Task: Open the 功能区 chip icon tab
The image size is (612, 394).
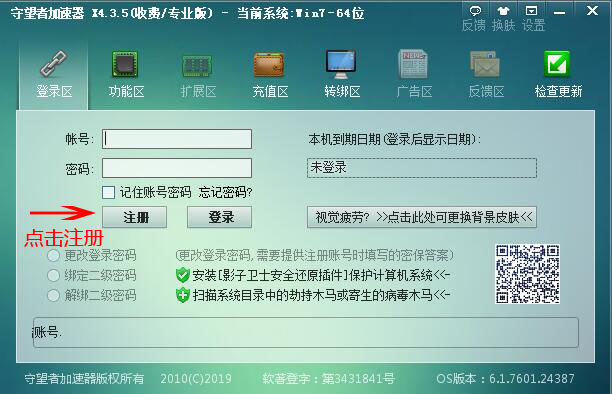Action: (125, 64)
